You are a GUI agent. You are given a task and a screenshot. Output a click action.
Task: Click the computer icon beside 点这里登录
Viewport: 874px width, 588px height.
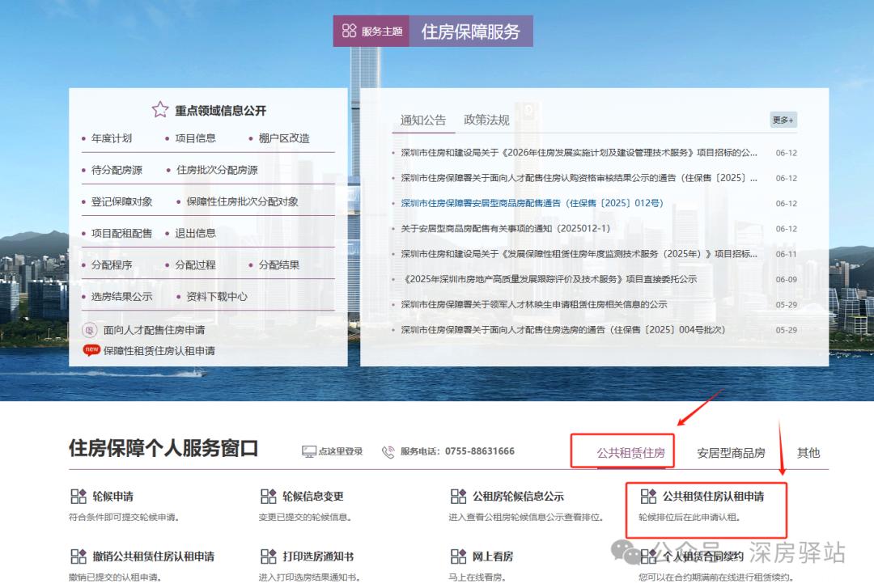click(x=308, y=451)
